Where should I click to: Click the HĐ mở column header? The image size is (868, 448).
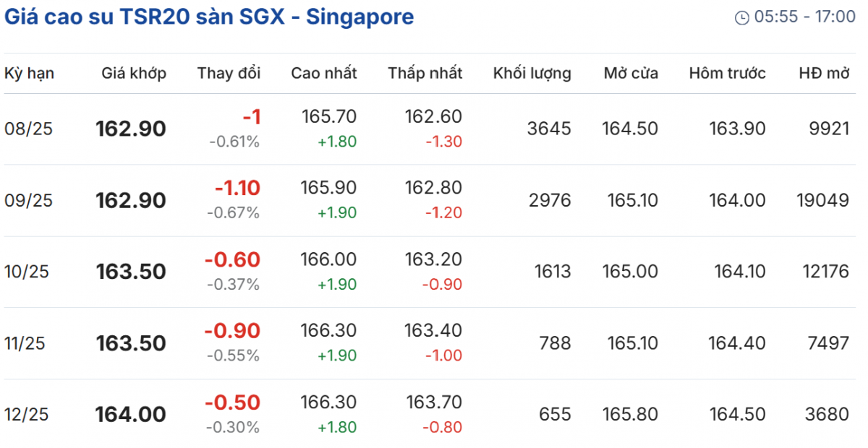pyautogui.click(x=824, y=73)
